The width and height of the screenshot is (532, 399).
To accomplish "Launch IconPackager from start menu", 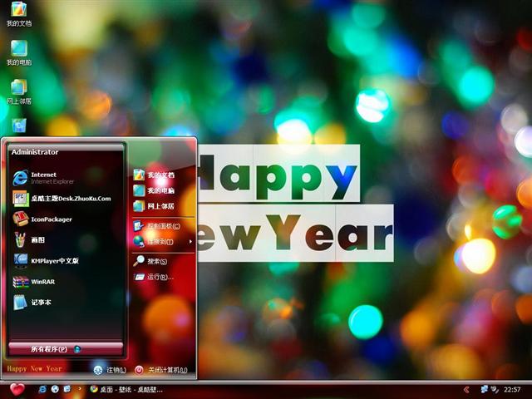I will tap(66, 219).
